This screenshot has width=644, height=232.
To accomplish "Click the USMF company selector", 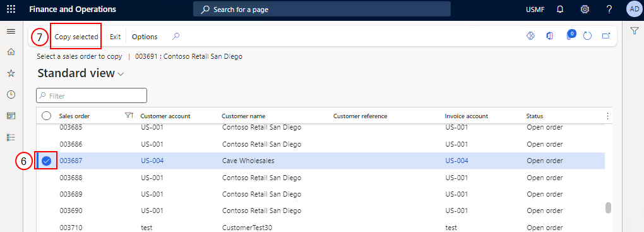I will coord(535,9).
